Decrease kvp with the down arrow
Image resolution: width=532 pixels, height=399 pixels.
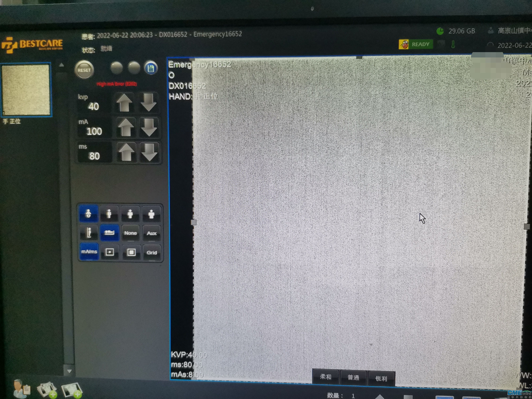(x=148, y=102)
